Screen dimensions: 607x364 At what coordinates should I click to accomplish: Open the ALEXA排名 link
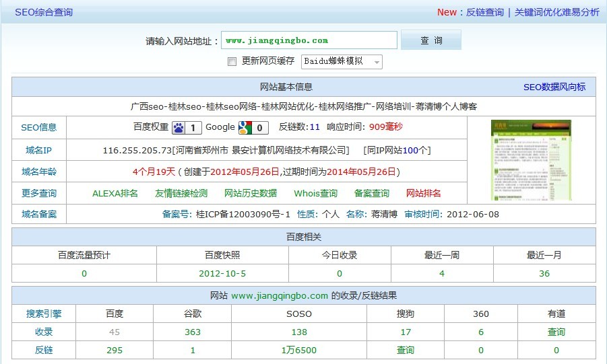[x=115, y=193]
